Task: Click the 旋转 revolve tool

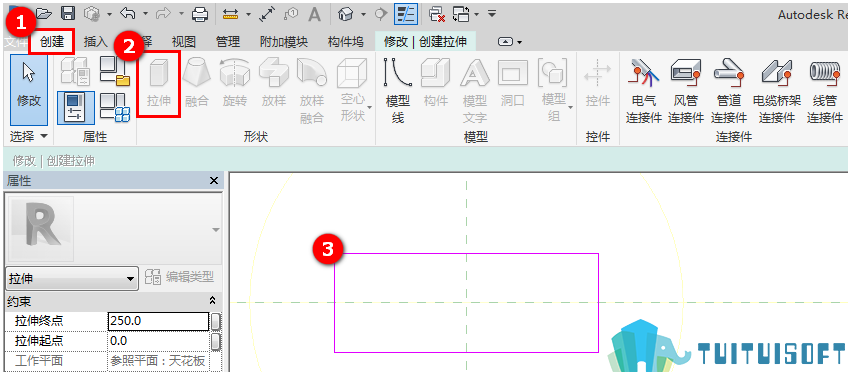Action: (x=234, y=84)
